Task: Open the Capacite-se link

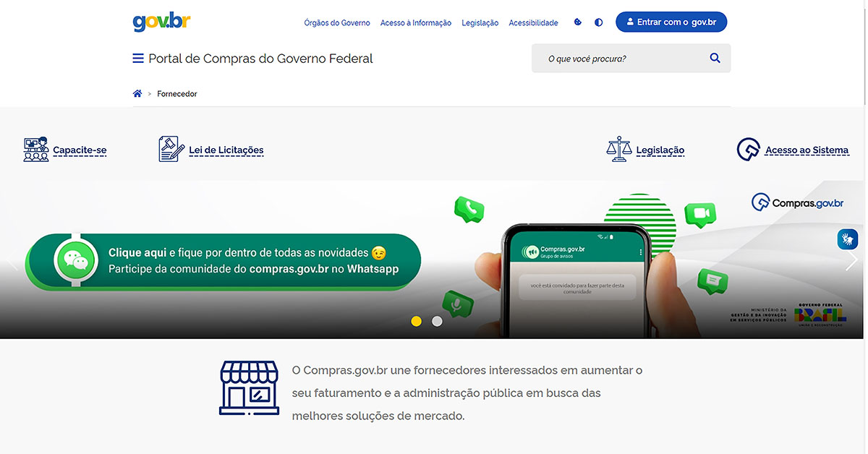Action: coord(80,150)
